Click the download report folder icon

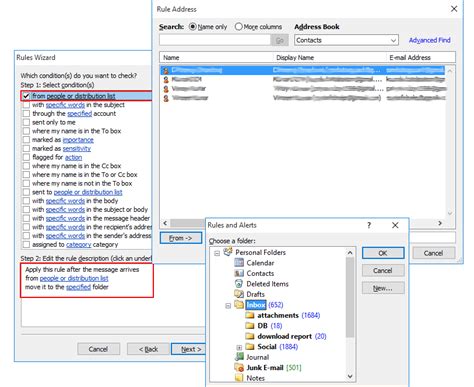(x=250, y=336)
